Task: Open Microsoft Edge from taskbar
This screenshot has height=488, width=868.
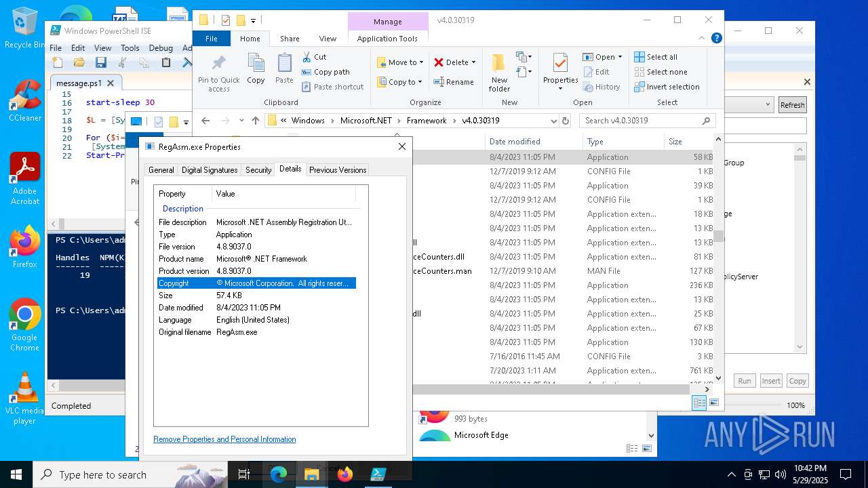Action: tap(279, 474)
